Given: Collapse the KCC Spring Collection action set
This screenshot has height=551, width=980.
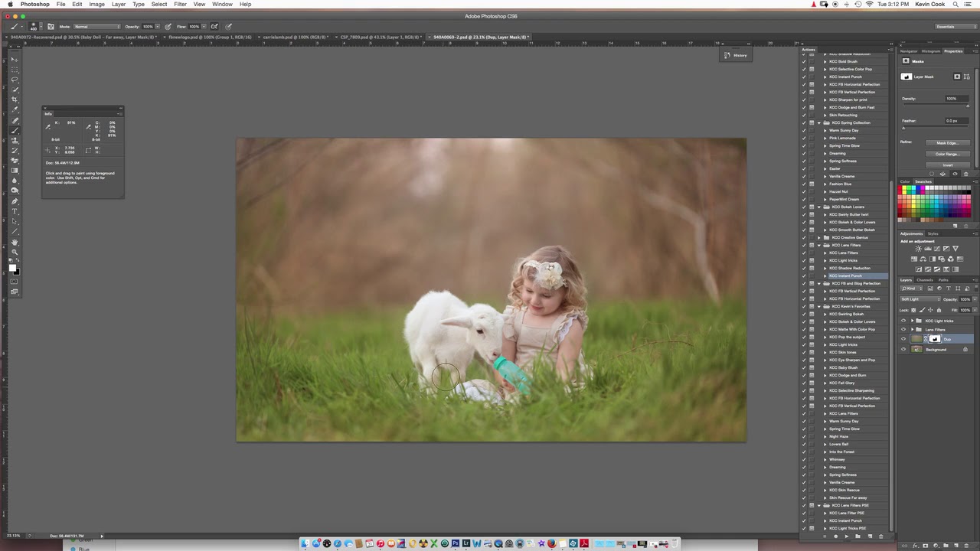Looking at the screenshot, I should [x=819, y=122].
